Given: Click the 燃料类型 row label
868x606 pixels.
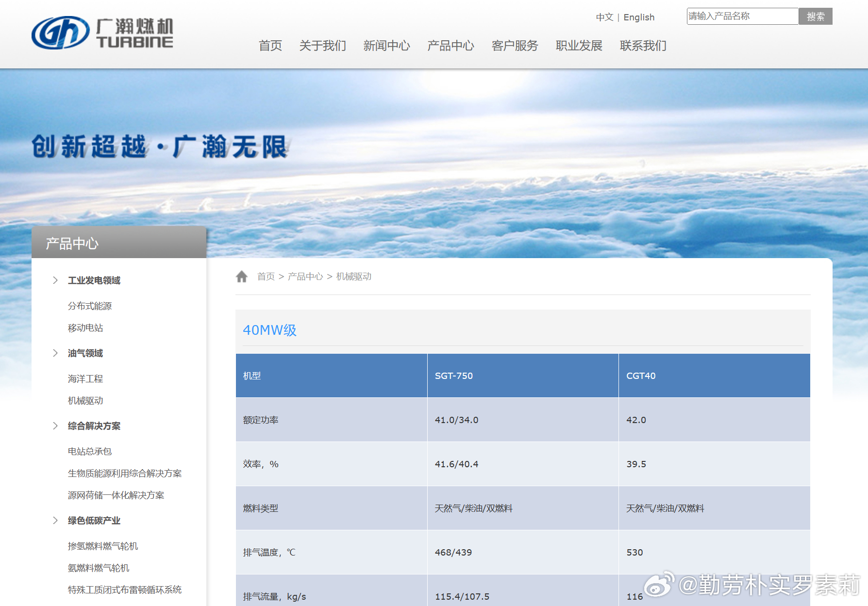Looking at the screenshot, I should coord(261,508).
